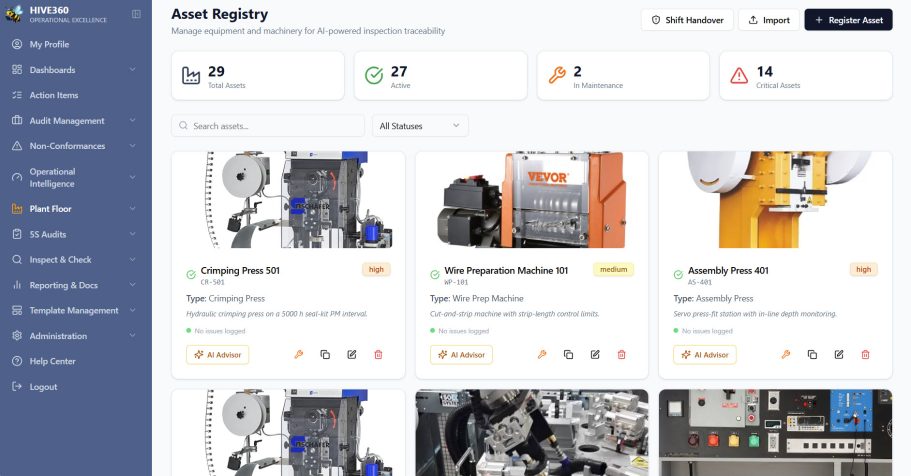
Task: Open the All Statuses dropdown
Action: point(420,126)
